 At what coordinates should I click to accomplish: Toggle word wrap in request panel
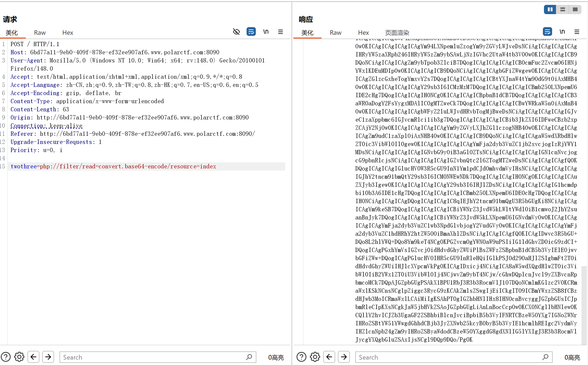click(x=251, y=32)
